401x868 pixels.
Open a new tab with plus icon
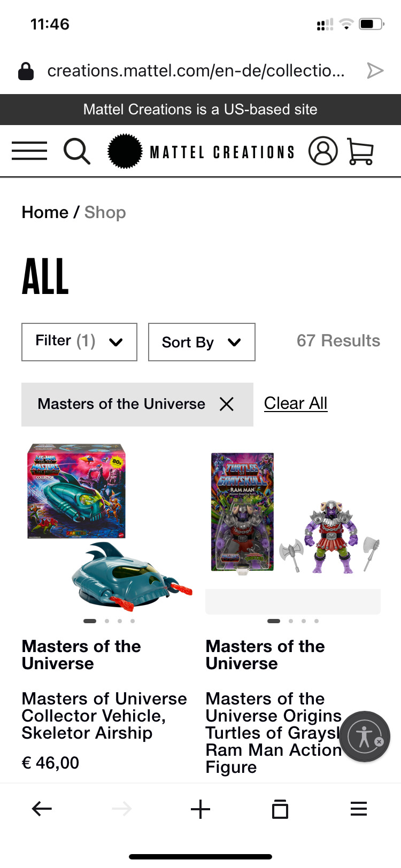pos(200,809)
